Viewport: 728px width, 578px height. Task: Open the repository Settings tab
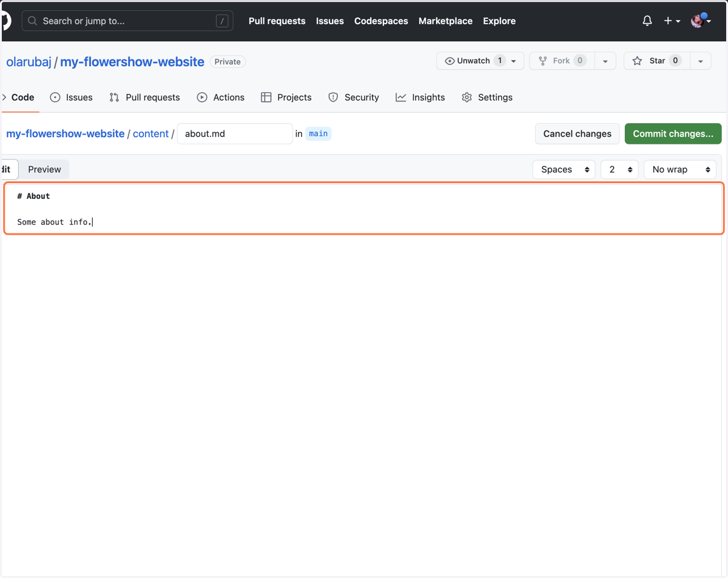487,97
